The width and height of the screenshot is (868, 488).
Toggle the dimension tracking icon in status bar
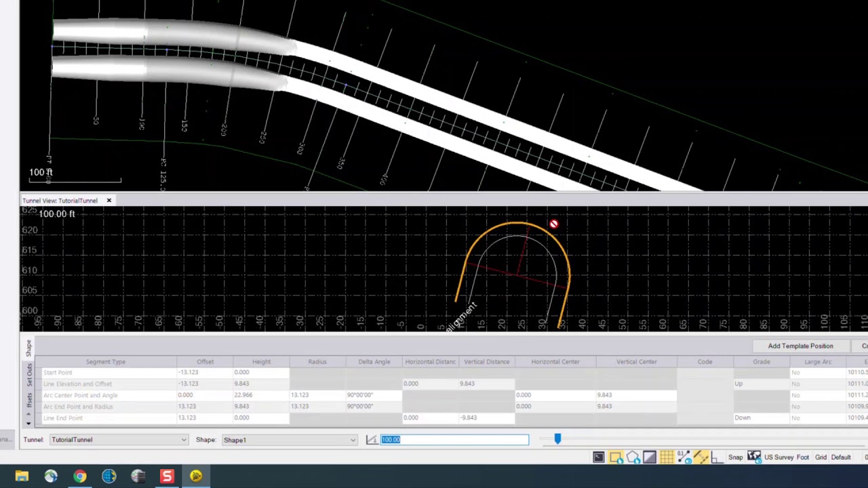[x=701, y=457]
